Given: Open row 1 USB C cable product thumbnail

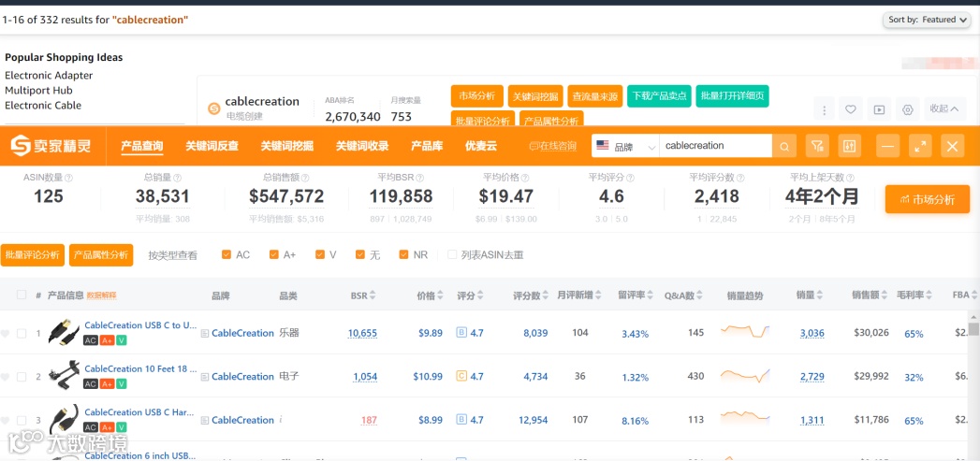Looking at the screenshot, I should point(65,332).
